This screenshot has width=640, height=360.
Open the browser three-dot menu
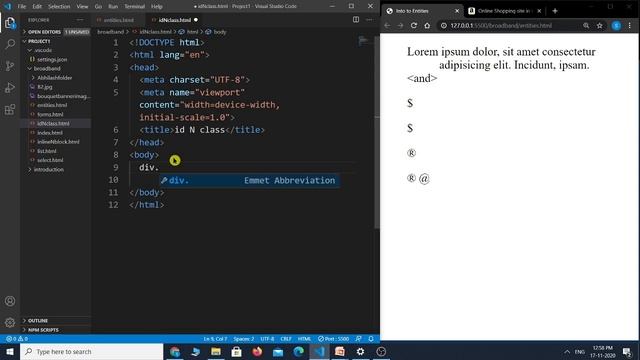(x=630, y=25)
